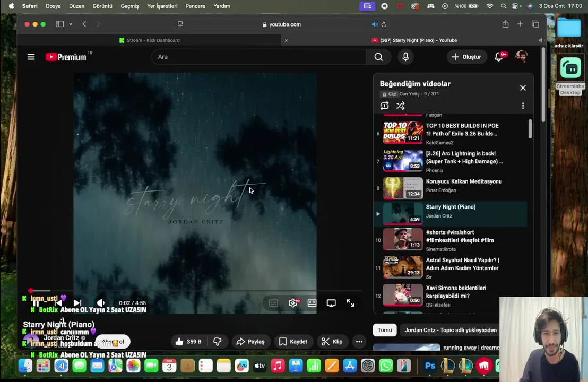The width and height of the screenshot is (588, 382).
Task: Open the Dosya menu
Action: click(x=53, y=6)
